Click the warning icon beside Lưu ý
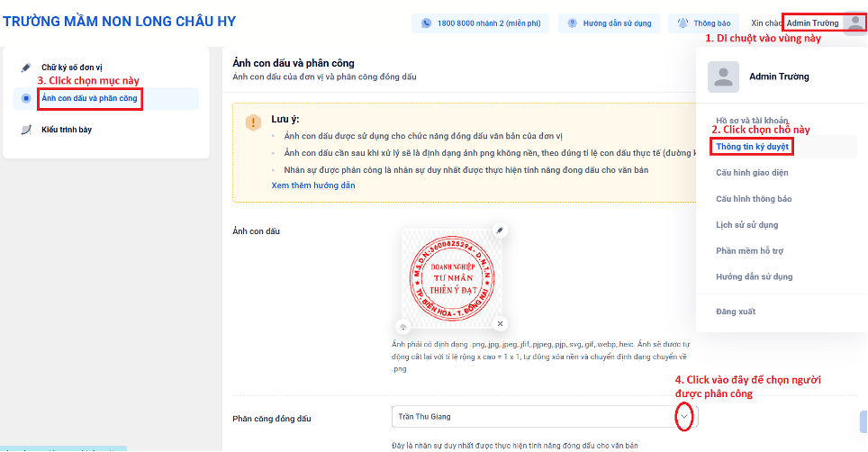The image size is (868, 452). click(x=253, y=123)
